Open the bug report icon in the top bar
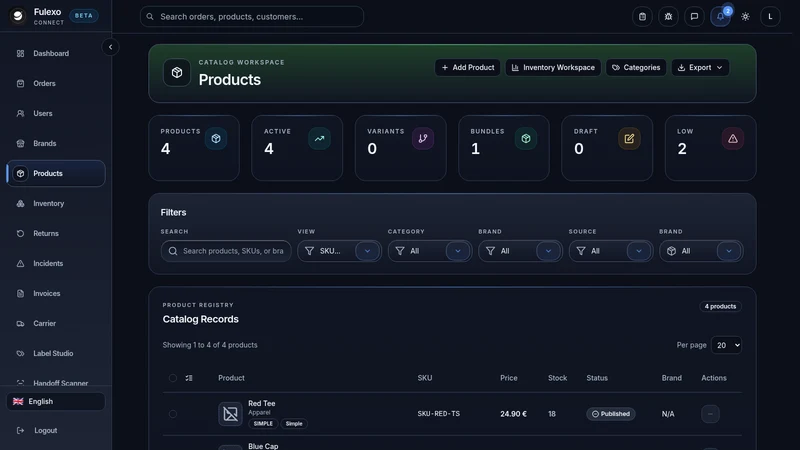Screen dimensions: 800x450 point(668,16)
